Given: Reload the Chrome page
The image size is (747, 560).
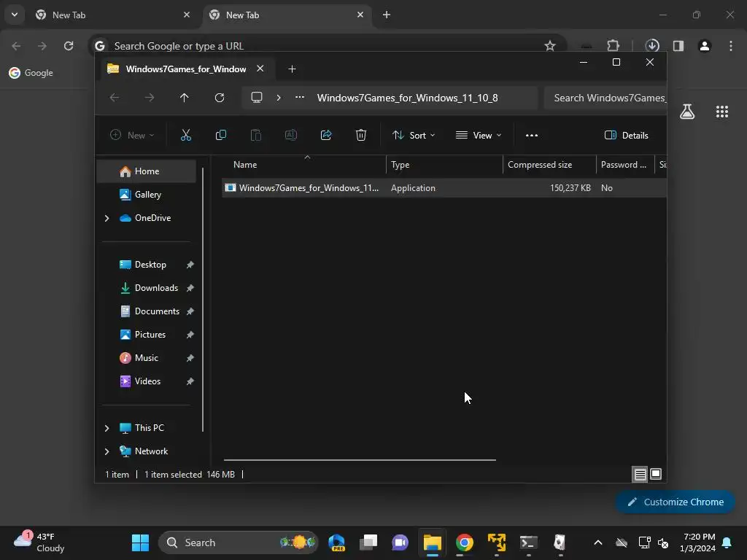Looking at the screenshot, I should tap(69, 46).
